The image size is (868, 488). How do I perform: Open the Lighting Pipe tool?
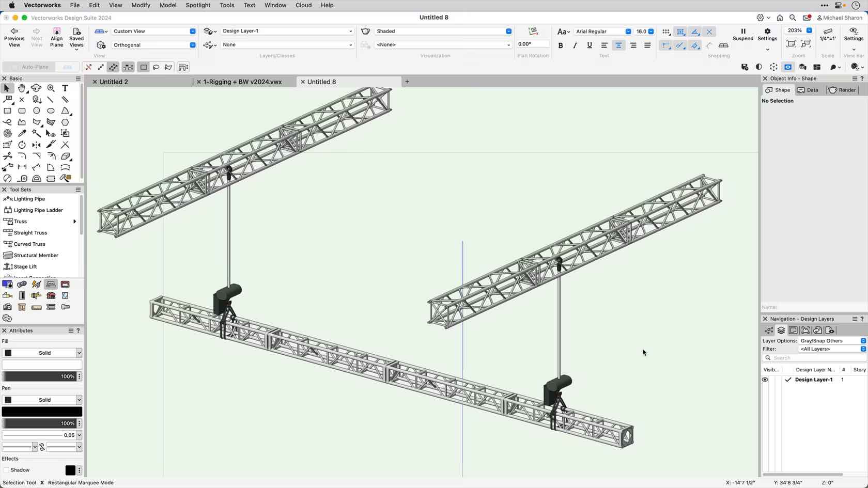click(28, 198)
